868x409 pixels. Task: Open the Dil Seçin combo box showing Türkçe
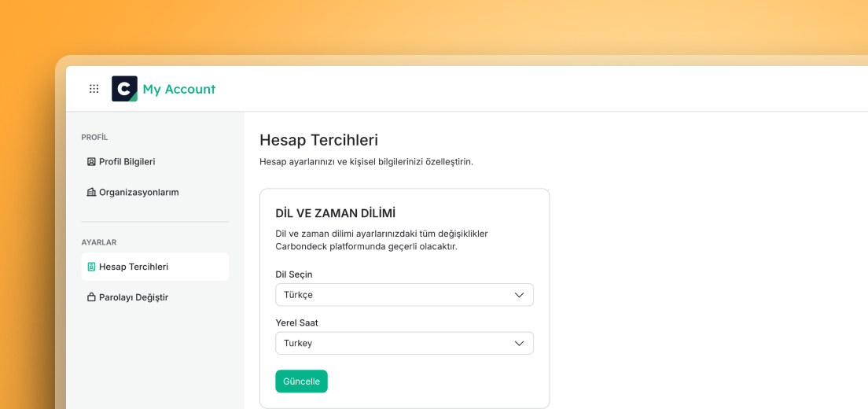pyautogui.click(x=405, y=295)
